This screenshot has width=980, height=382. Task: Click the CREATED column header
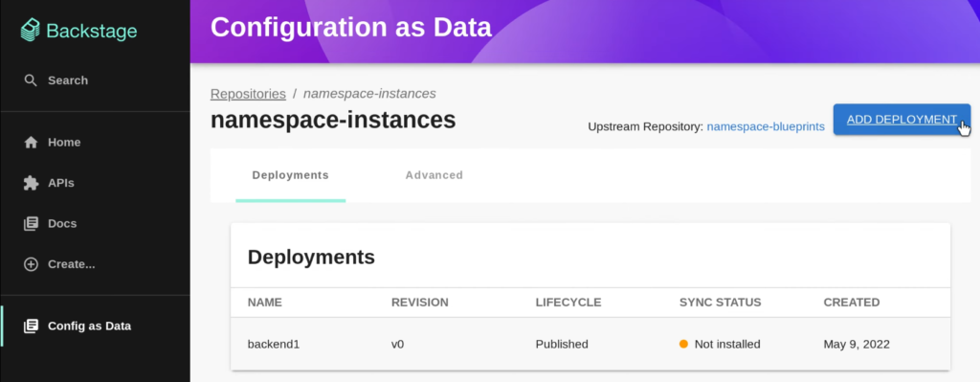click(851, 303)
